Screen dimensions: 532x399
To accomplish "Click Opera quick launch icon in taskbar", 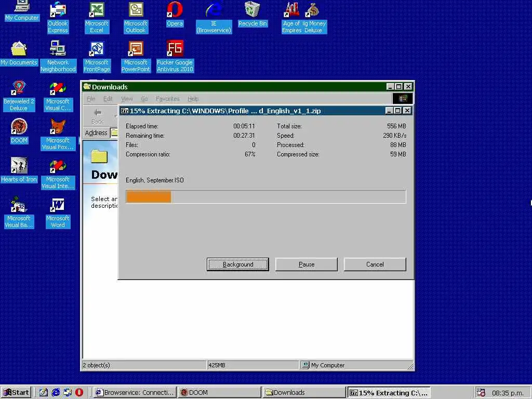I will click(x=79, y=393).
